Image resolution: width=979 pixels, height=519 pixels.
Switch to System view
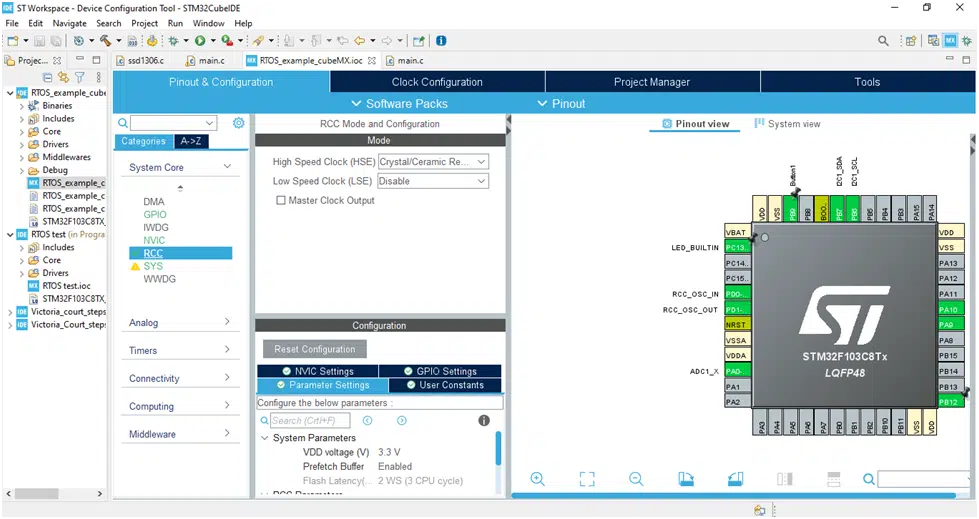click(787, 124)
